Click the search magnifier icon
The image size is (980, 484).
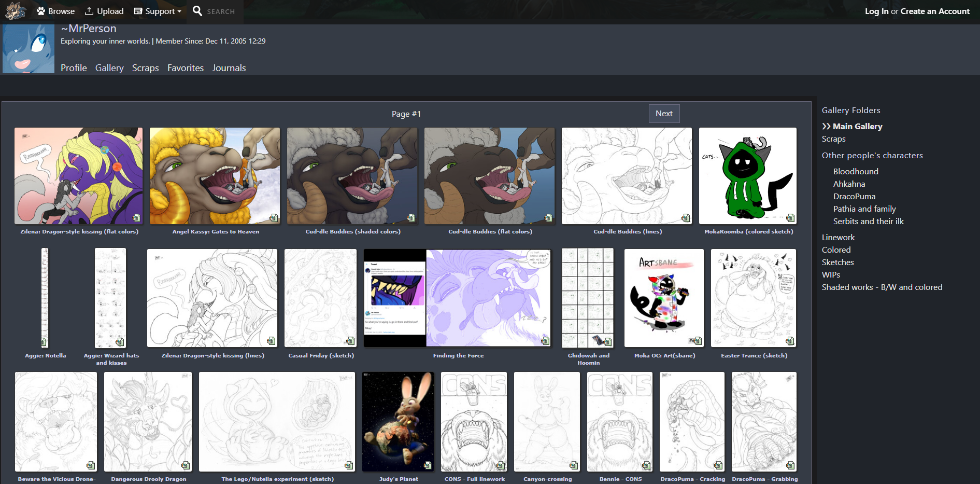click(x=197, y=11)
